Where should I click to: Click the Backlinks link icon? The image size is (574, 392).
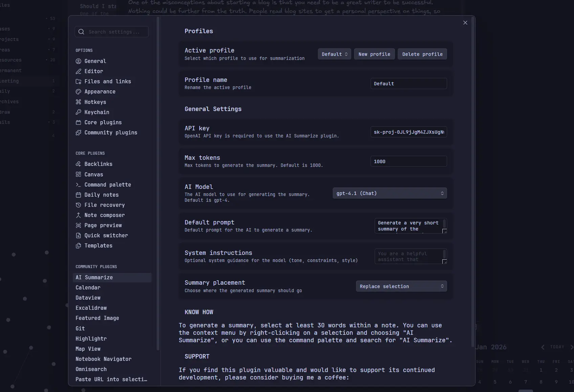pos(79,164)
